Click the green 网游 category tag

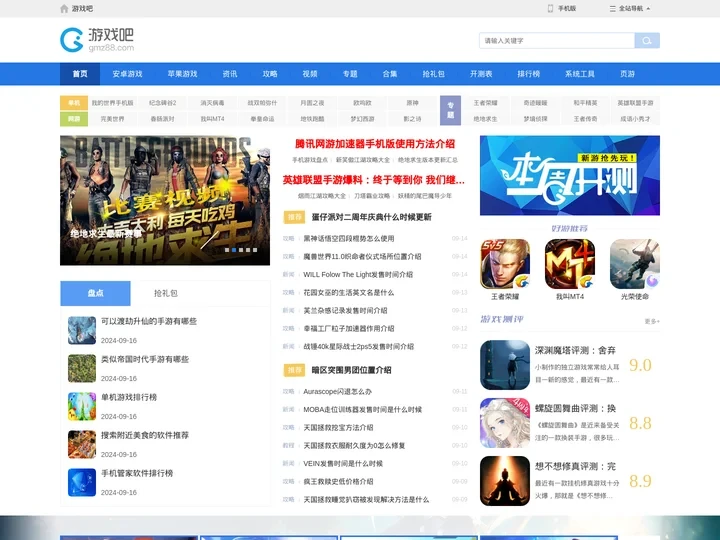click(74, 118)
